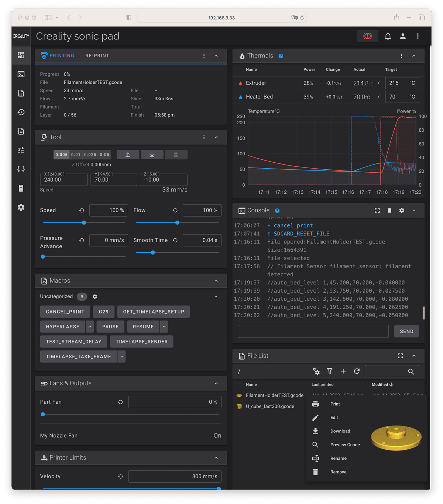Run the CANCEL_PRINT macro
Screen dimensions: 443x504
click(x=65, y=312)
